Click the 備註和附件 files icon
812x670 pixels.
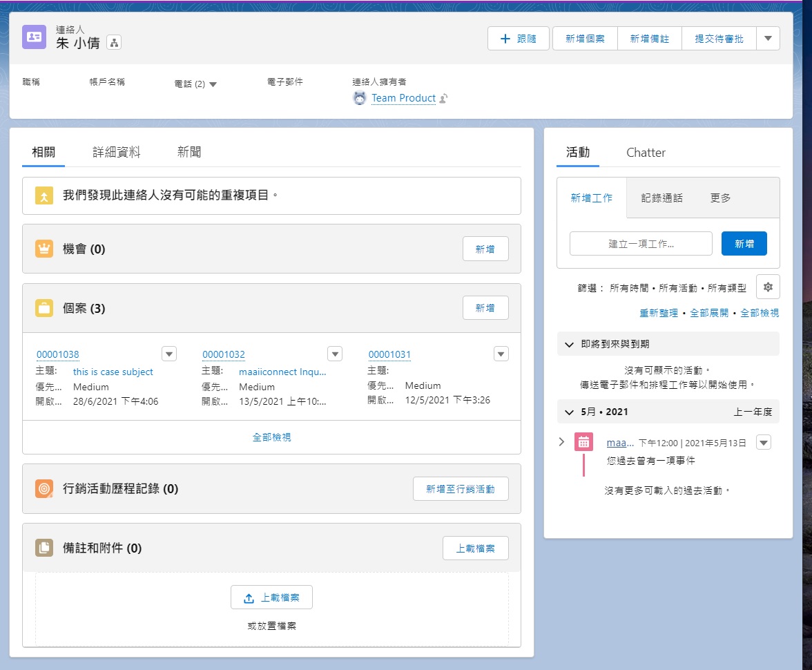pyautogui.click(x=44, y=548)
